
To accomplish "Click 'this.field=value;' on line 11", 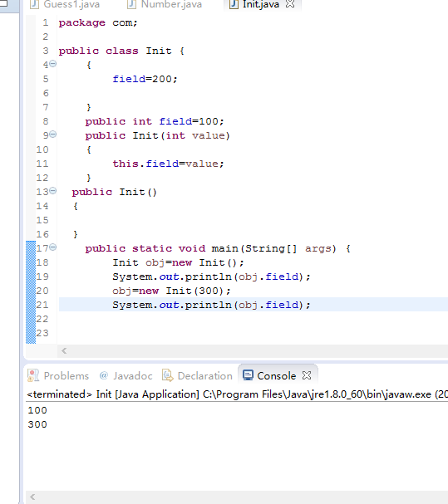I will coord(168,164).
